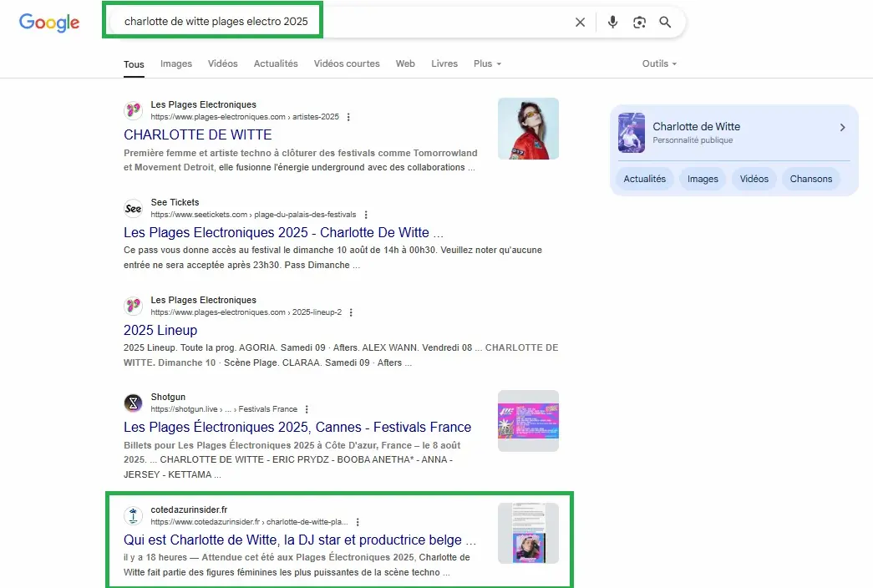Click the Charlotte de Witte knowledge panel image
This screenshot has height=588, width=873.
(632, 133)
